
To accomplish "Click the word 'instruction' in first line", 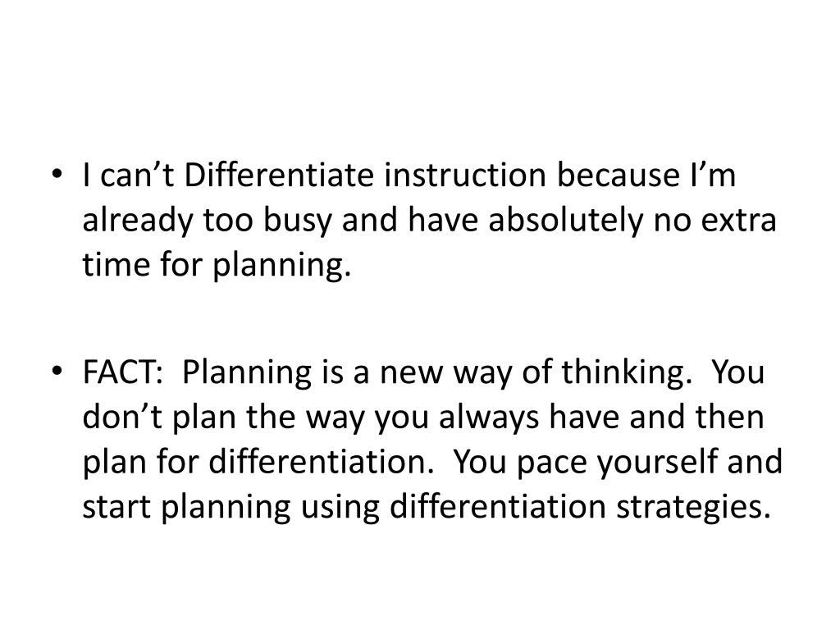I will tap(465, 175).
